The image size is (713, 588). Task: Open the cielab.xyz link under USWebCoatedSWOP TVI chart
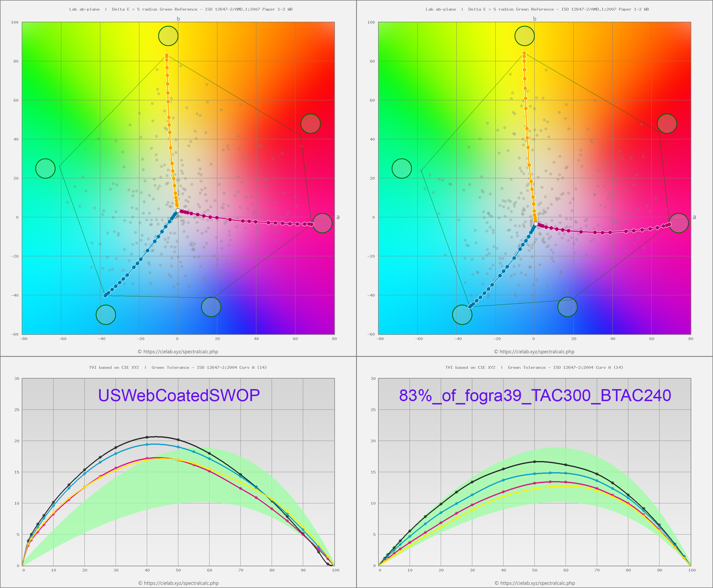[x=181, y=583]
